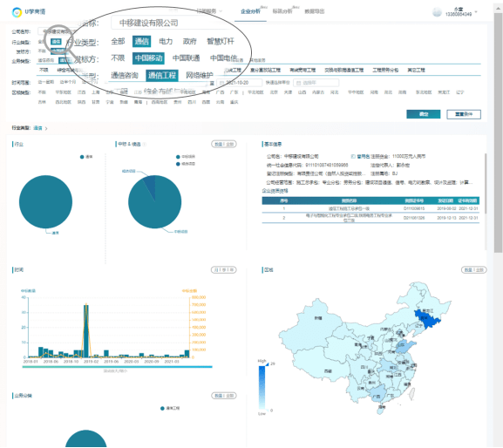The width and height of the screenshot is (503, 448).
Task: Click the tallest bar in time chart
Action: 86,331
